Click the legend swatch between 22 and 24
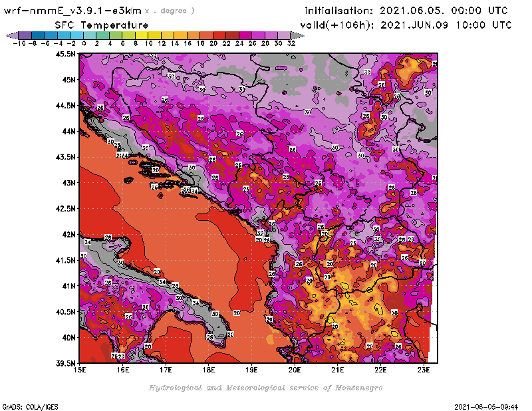The height and width of the screenshot is (411, 532). coord(232,35)
